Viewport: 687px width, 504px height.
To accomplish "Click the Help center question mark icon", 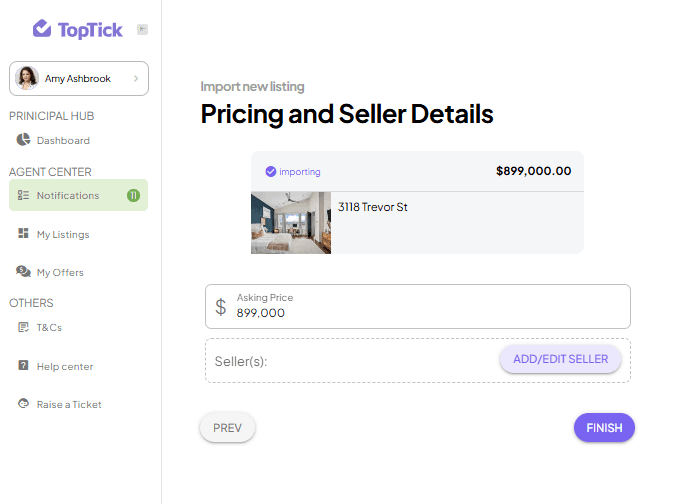I will point(23,365).
